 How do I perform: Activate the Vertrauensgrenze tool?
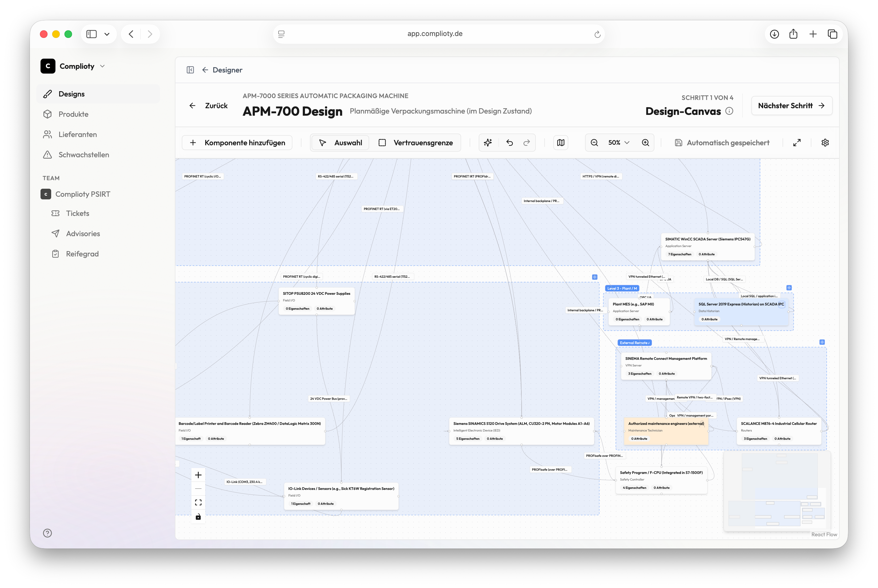pos(415,143)
